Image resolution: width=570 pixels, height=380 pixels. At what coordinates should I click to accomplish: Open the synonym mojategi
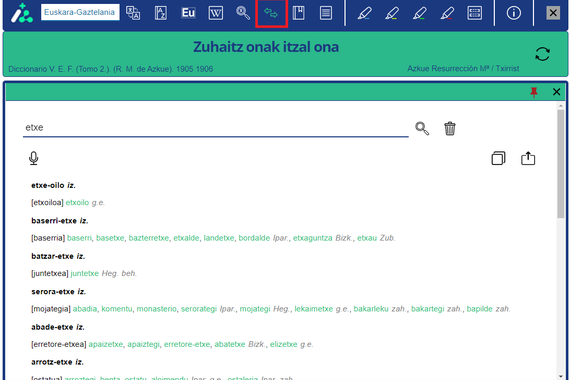tap(255, 309)
